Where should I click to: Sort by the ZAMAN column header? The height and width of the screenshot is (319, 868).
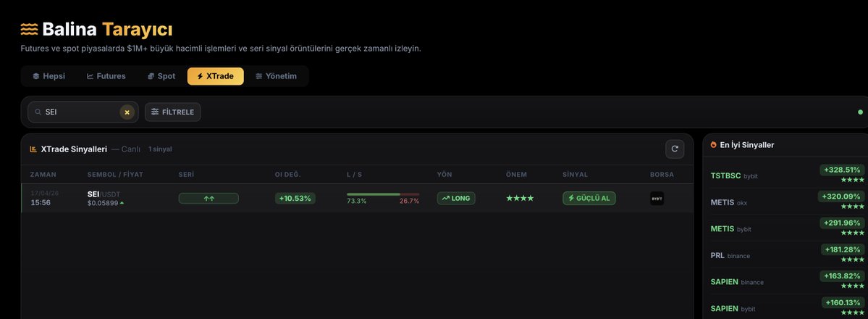(x=43, y=174)
